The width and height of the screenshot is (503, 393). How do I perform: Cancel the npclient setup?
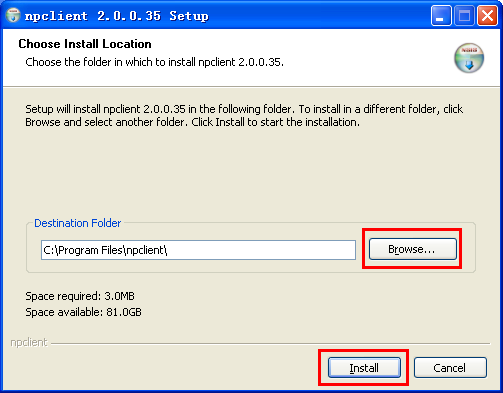(450, 368)
